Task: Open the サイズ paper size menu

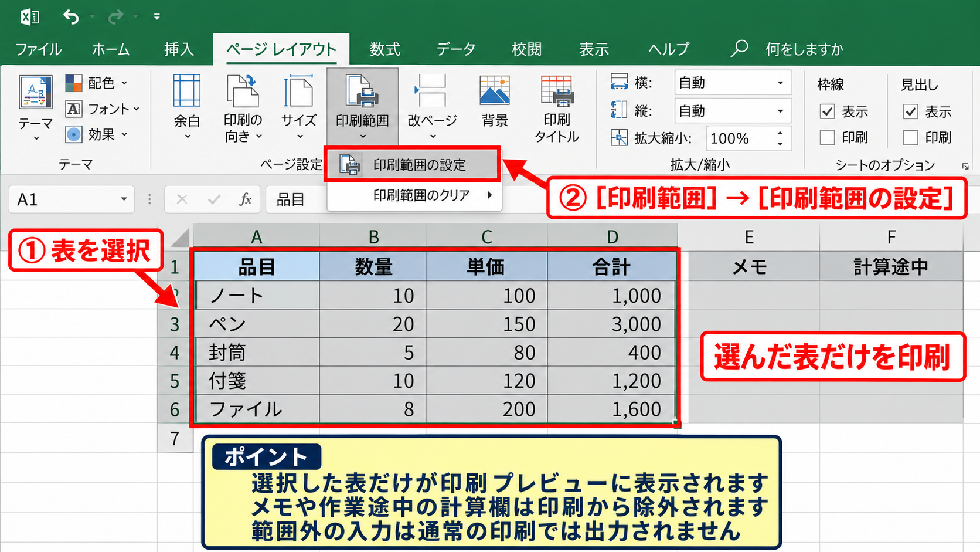Action: tap(299, 107)
